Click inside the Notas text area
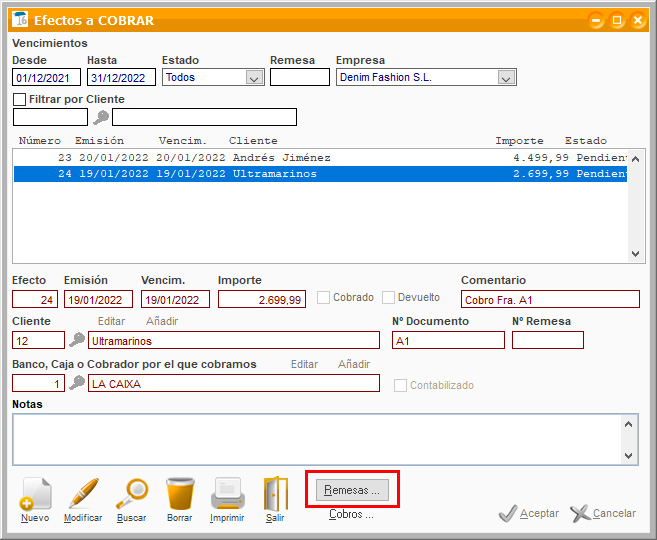657x540 pixels. tap(316, 439)
